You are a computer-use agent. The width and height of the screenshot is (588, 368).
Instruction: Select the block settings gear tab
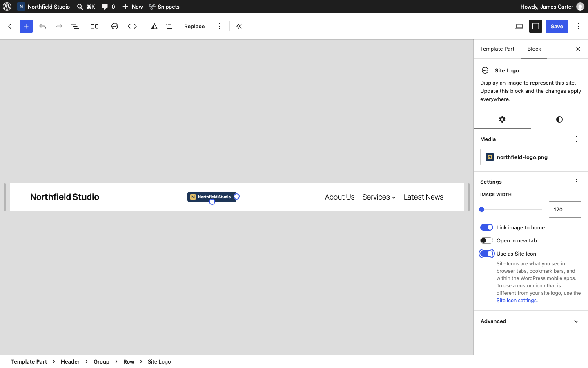502,119
